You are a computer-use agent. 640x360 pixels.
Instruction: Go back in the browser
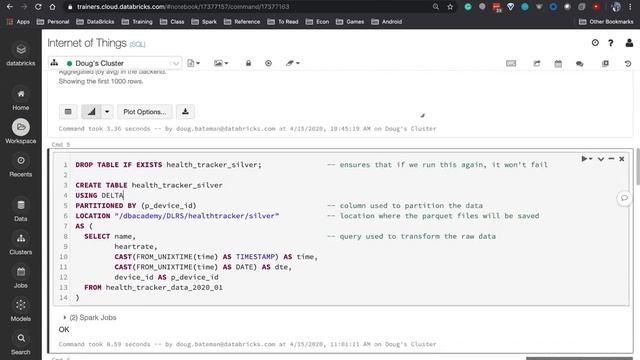pos(9,7)
